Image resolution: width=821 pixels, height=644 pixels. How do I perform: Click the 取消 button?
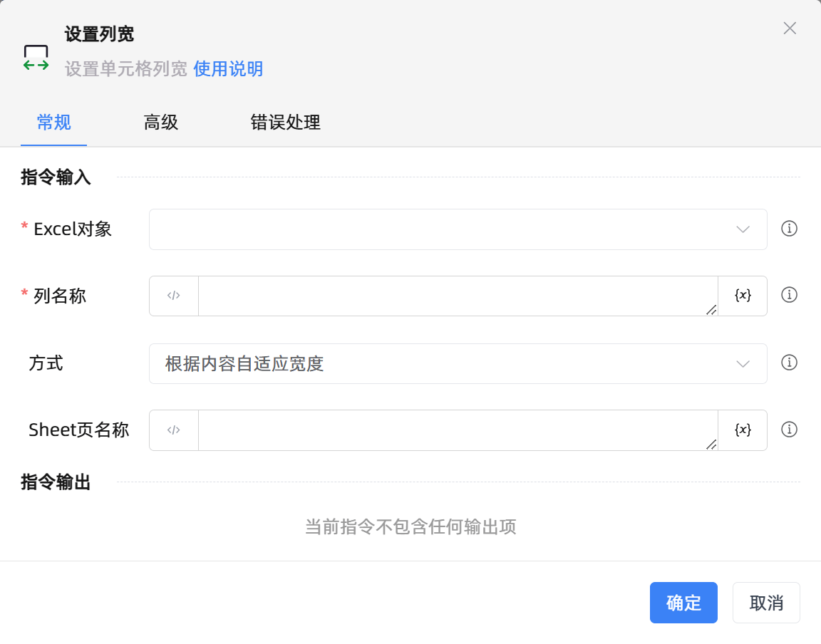pos(766,603)
